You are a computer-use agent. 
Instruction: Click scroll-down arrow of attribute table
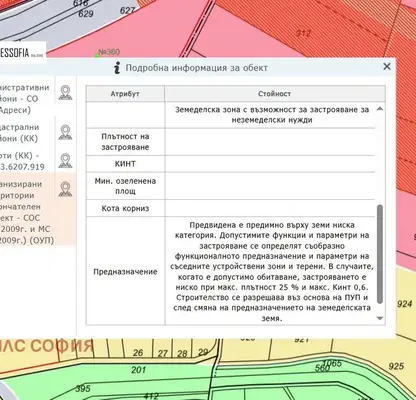coord(380,318)
